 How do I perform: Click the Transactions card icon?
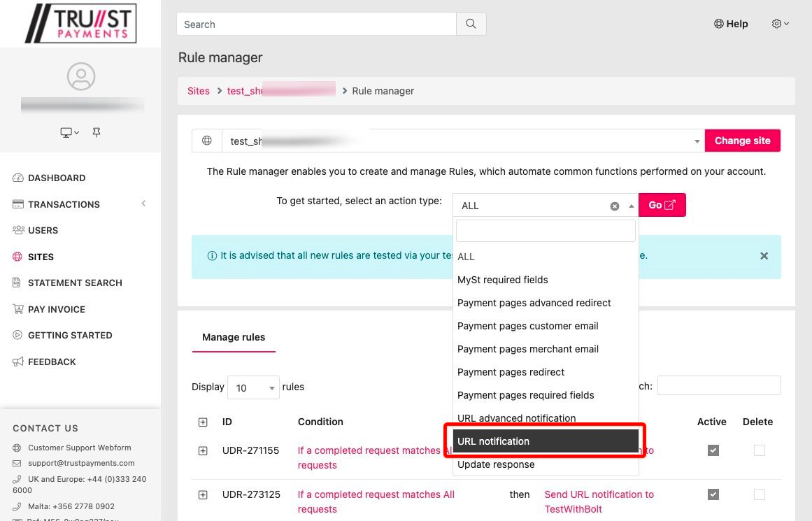pos(18,204)
